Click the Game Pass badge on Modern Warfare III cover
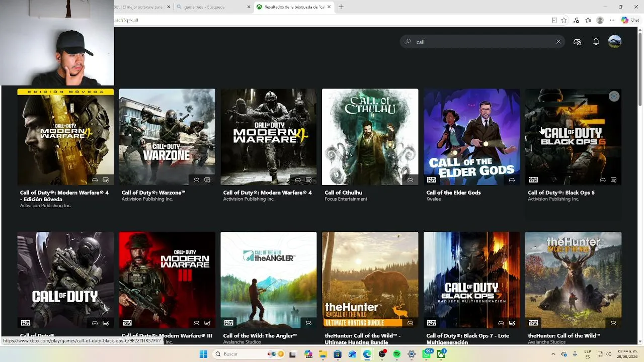Viewport: 644px width, 362px height. (x=127, y=322)
